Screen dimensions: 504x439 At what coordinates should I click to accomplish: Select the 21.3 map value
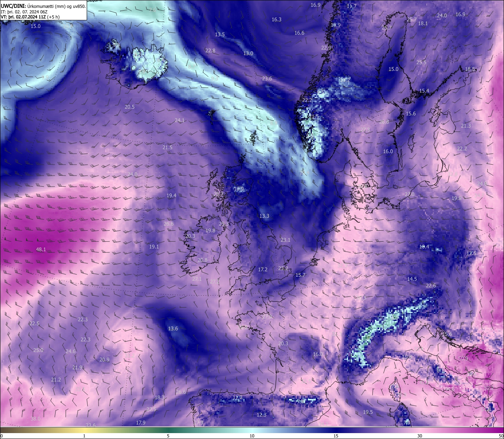[466, 126]
